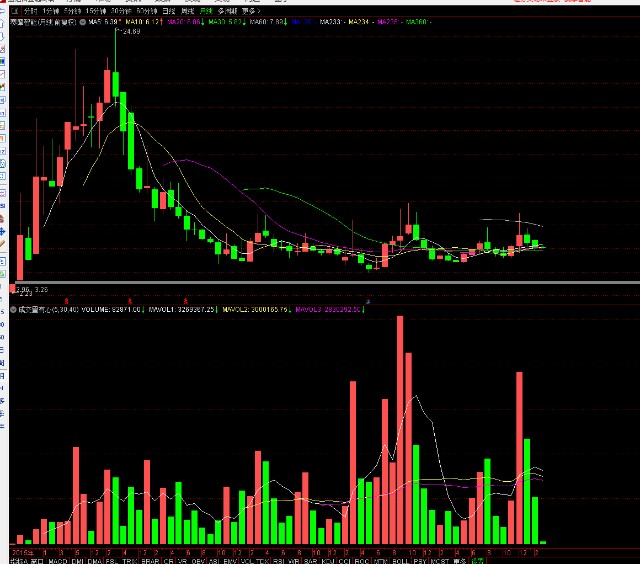Click the MA60 value label

pos(268,22)
